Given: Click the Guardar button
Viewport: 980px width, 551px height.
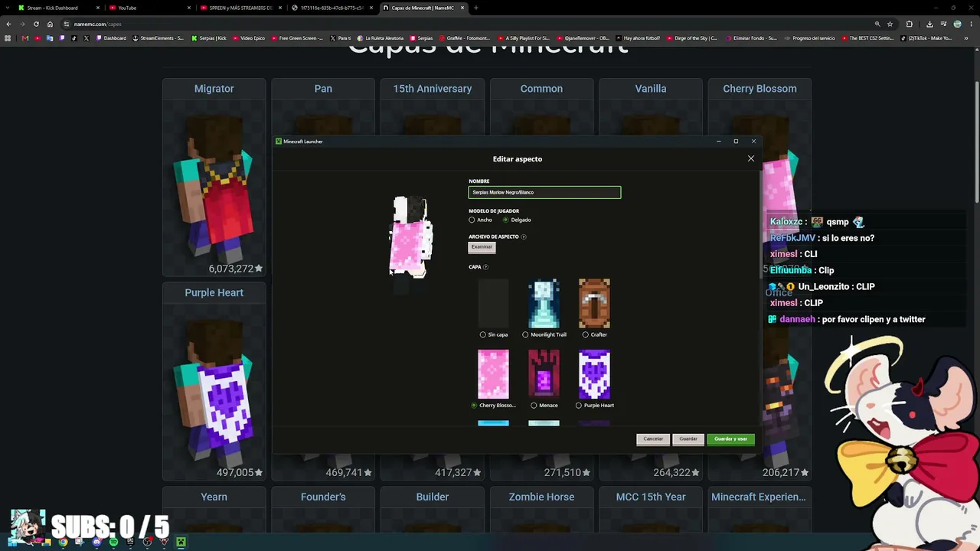Looking at the screenshot, I should [688, 439].
